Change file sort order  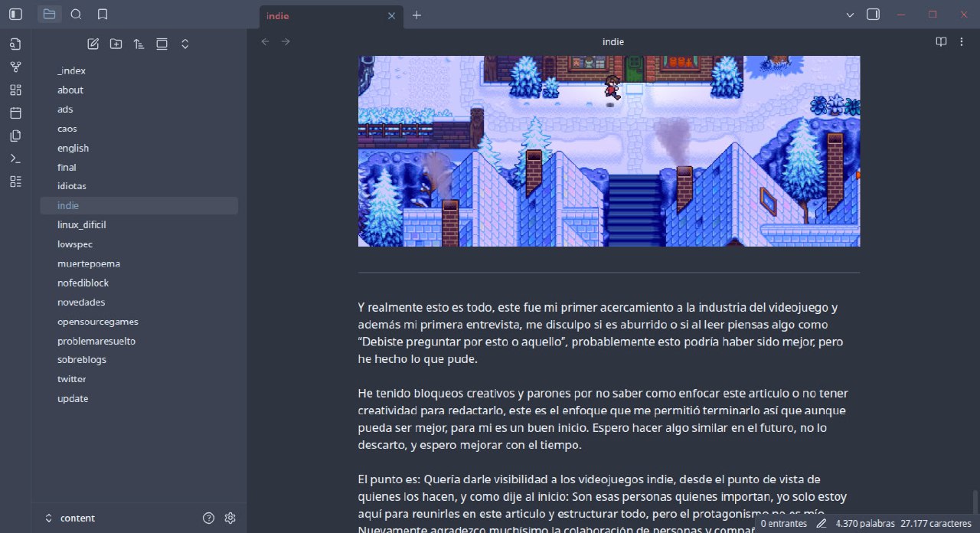pyautogui.click(x=139, y=44)
